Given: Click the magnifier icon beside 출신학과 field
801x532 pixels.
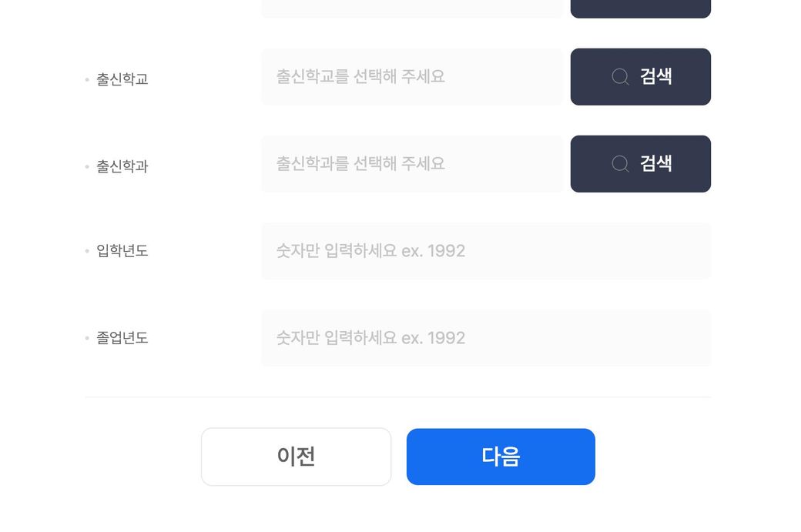Looking at the screenshot, I should (620, 163).
